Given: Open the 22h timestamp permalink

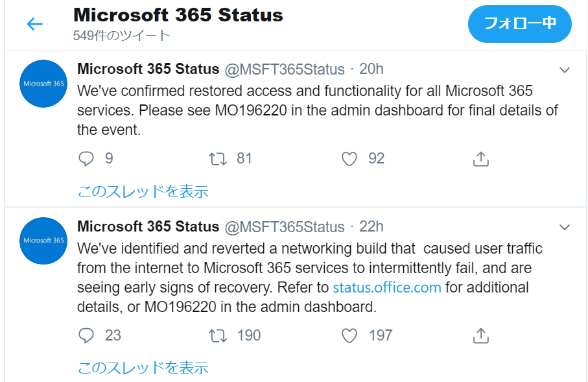Looking at the screenshot, I should point(371,226).
